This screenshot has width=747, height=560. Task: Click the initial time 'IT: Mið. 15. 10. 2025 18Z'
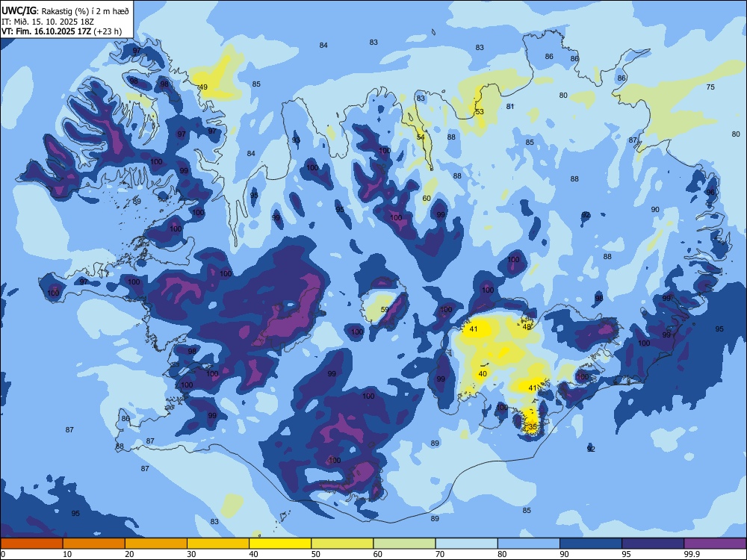click(47, 22)
